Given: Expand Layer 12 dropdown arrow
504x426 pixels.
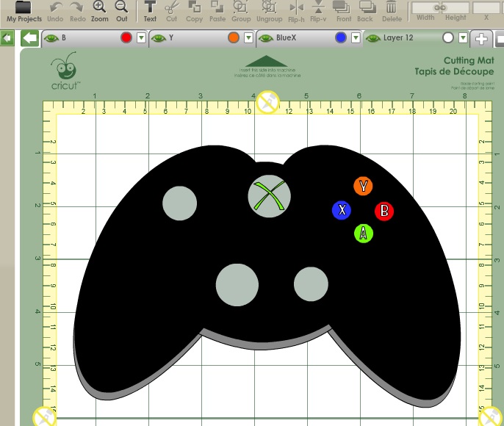Looking at the screenshot, I should [463, 38].
